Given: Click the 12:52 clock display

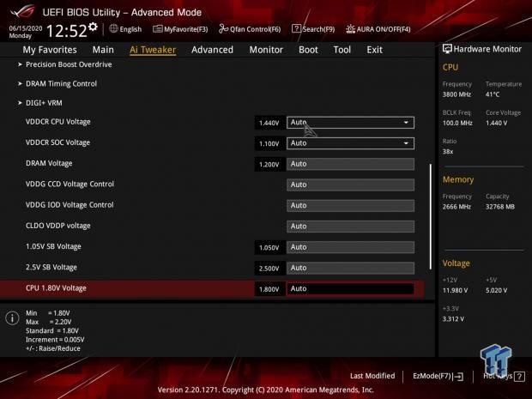Looking at the screenshot, I should (67, 31).
